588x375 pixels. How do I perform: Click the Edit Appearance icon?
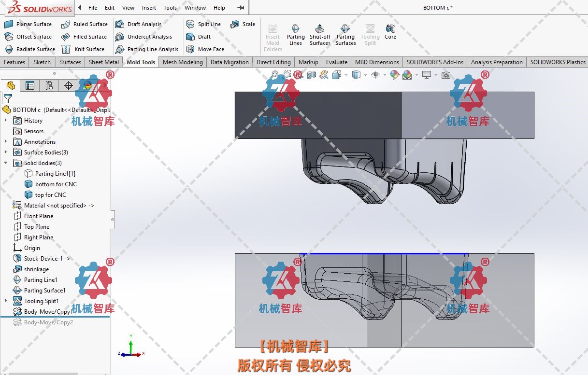pos(395,75)
